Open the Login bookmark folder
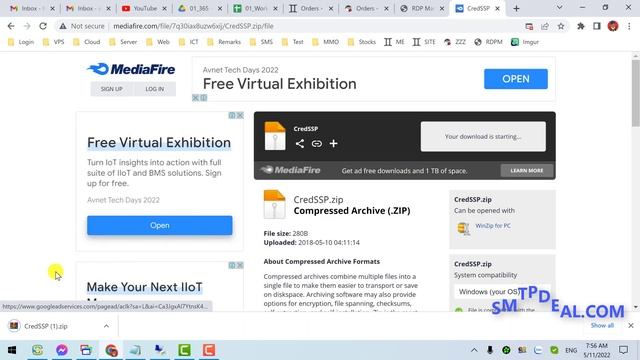This screenshot has width=640, height=360. click(21, 42)
